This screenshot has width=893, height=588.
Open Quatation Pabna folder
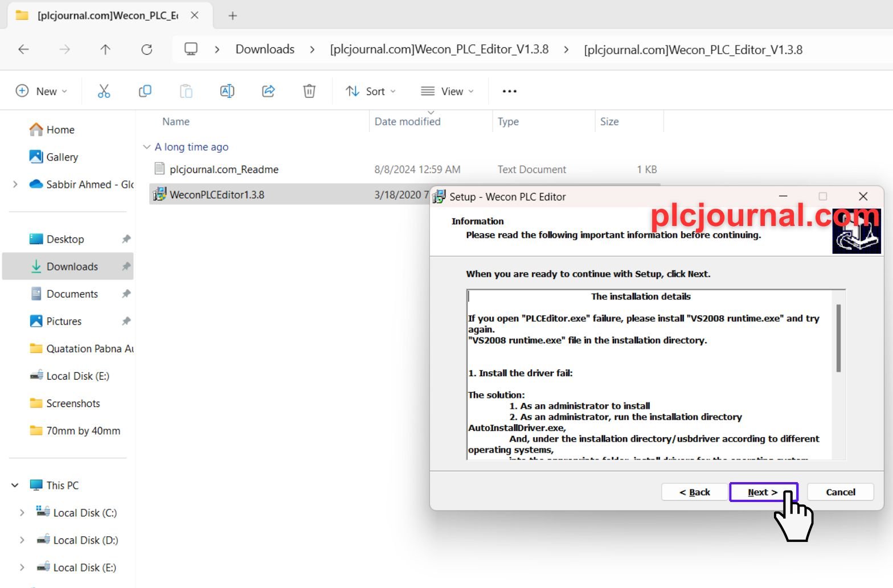81,348
